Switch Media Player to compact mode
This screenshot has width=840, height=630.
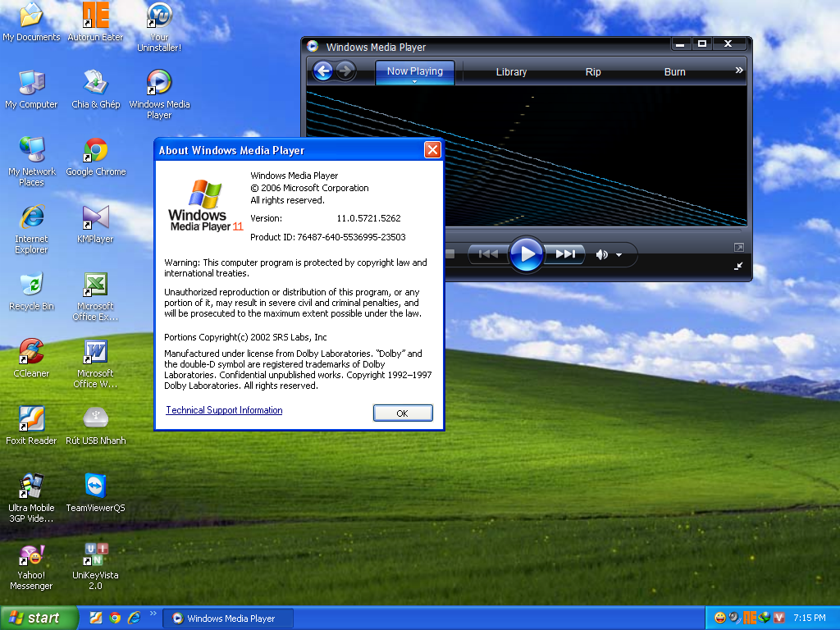coord(738,266)
